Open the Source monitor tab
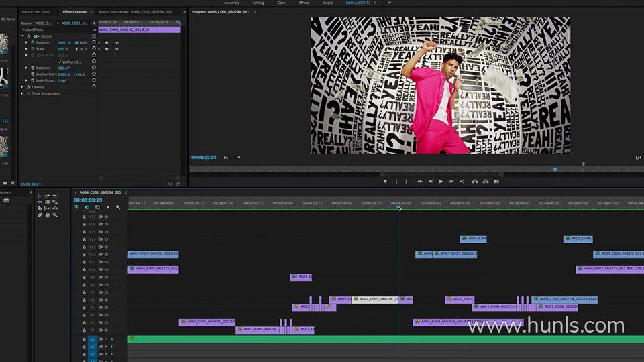The image size is (644, 362). (36, 12)
